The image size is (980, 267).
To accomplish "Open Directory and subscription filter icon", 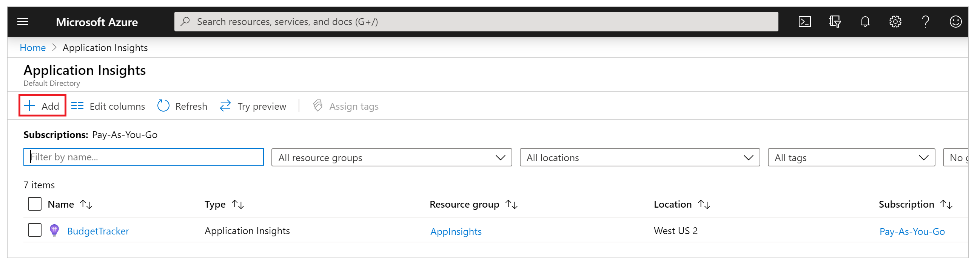I will coord(835,22).
